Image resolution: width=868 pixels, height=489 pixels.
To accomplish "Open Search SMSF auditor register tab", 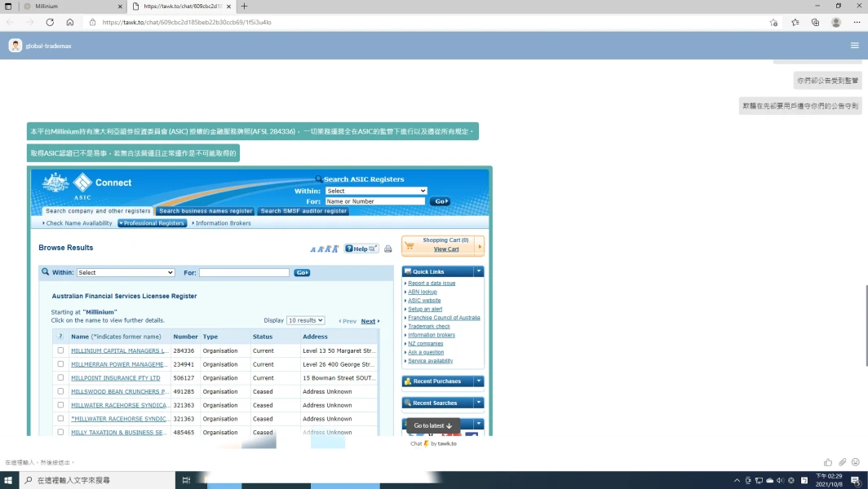I will click(x=303, y=211).
